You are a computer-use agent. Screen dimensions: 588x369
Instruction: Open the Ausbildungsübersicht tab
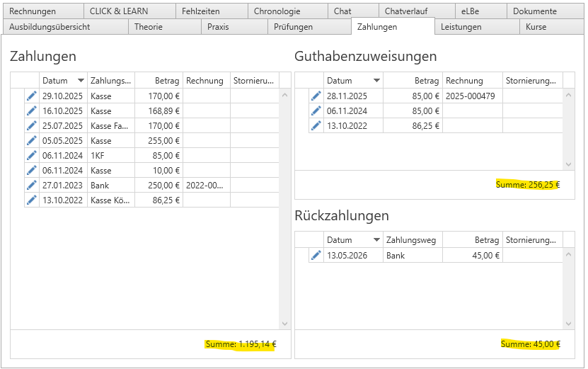pos(66,27)
